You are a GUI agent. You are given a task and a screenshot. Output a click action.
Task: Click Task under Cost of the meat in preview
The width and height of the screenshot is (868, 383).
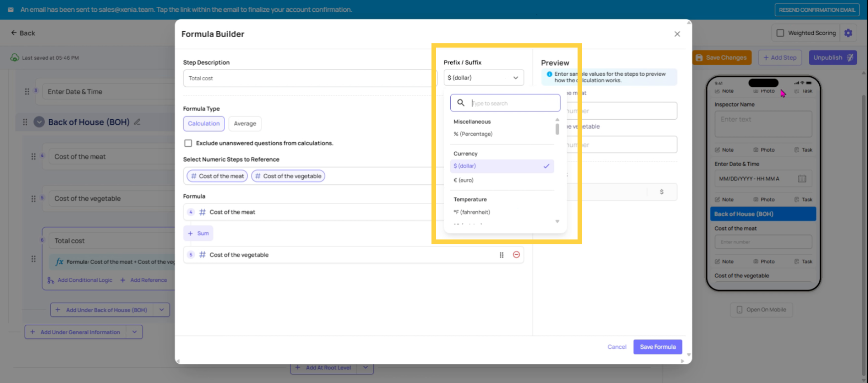803,262
